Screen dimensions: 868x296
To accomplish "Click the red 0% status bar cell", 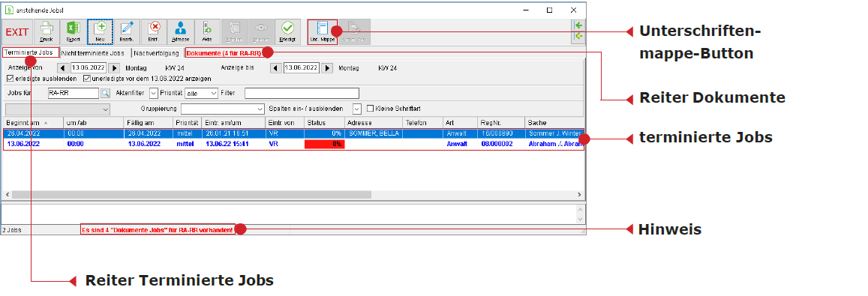I will click(324, 144).
